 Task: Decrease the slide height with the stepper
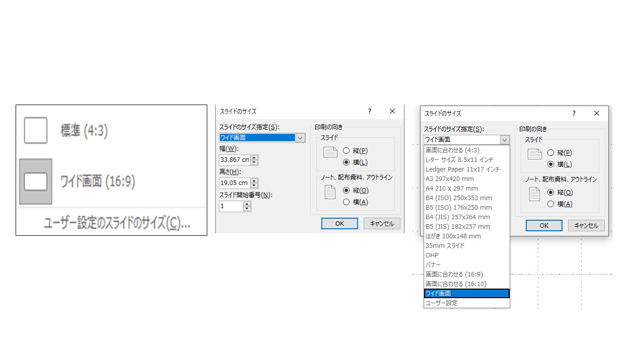click(x=254, y=185)
